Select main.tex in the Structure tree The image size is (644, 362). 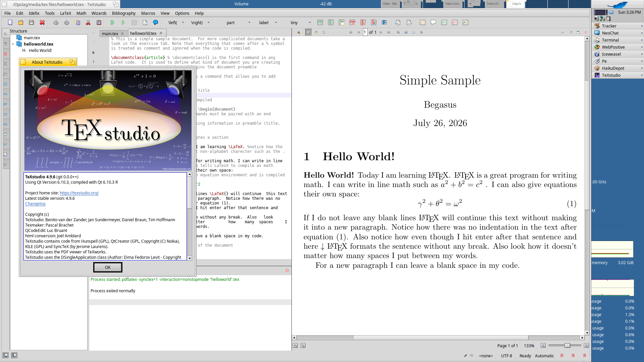(x=32, y=38)
